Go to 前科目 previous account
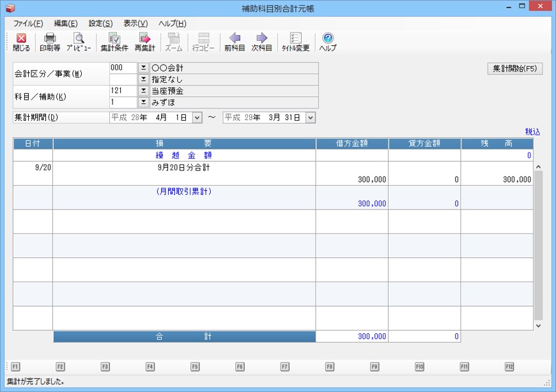Screen dimensions: 556x392 coord(235,42)
